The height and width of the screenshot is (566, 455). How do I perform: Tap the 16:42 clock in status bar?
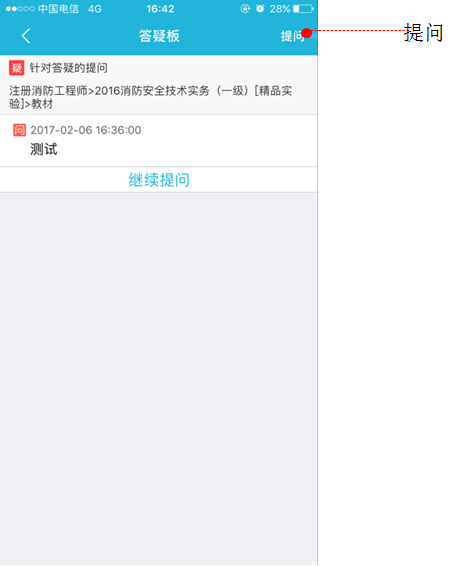(160, 9)
